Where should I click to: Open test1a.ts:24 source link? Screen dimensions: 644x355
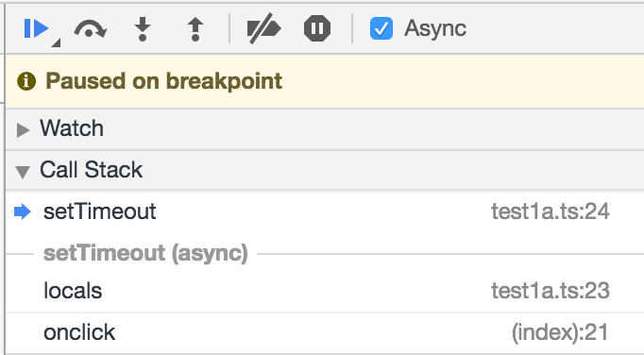point(551,211)
